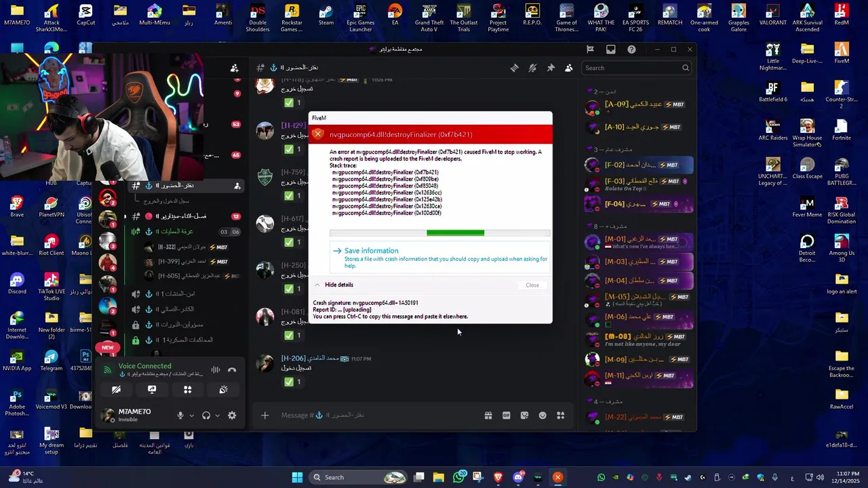Screen dimensions: 868x488
Task: Open Windows Start button
Action: coord(297,477)
